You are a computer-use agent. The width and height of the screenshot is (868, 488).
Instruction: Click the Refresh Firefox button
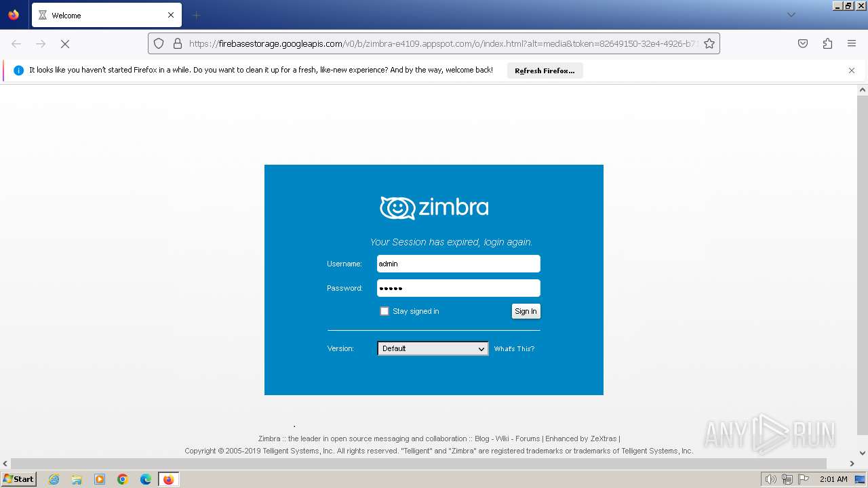pyautogui.click(x=545, y=70)
